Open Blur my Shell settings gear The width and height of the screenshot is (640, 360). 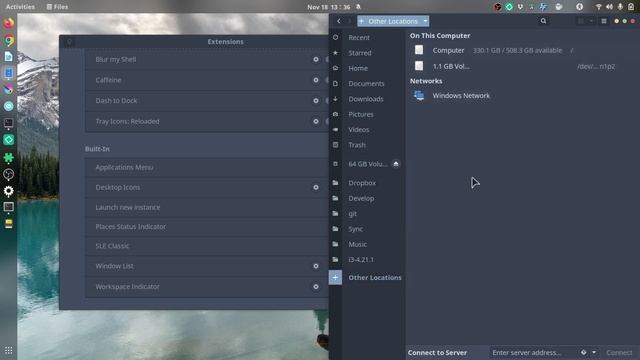pos(316,59)
